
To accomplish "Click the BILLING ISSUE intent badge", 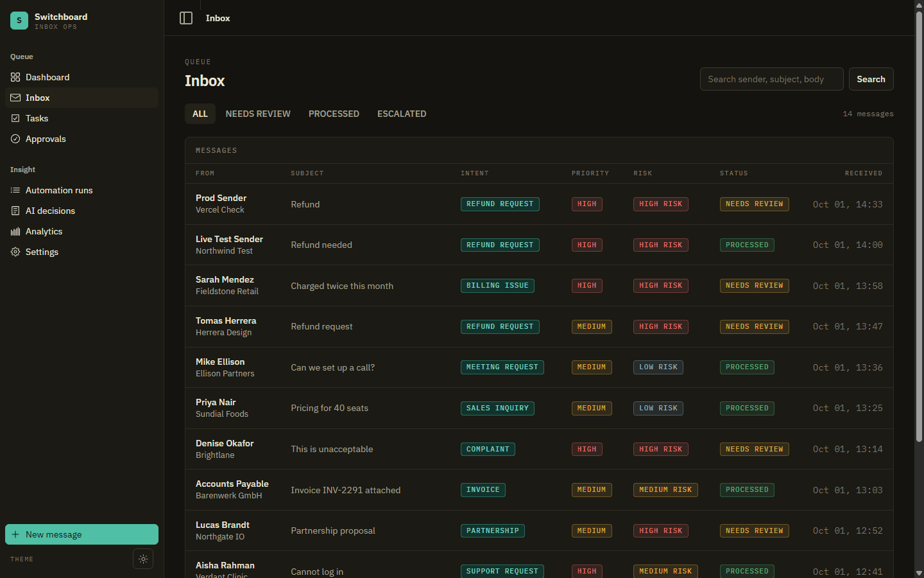I will pos(497,286).
